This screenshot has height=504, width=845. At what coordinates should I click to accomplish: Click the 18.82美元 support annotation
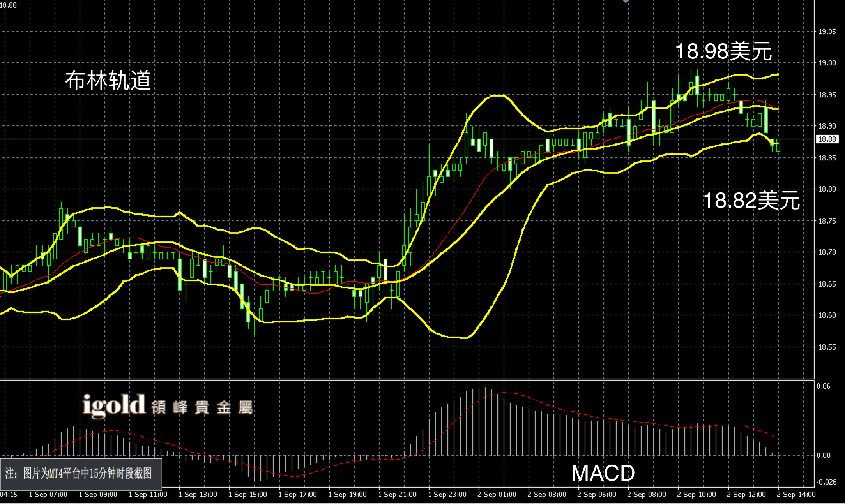[751, 200]
